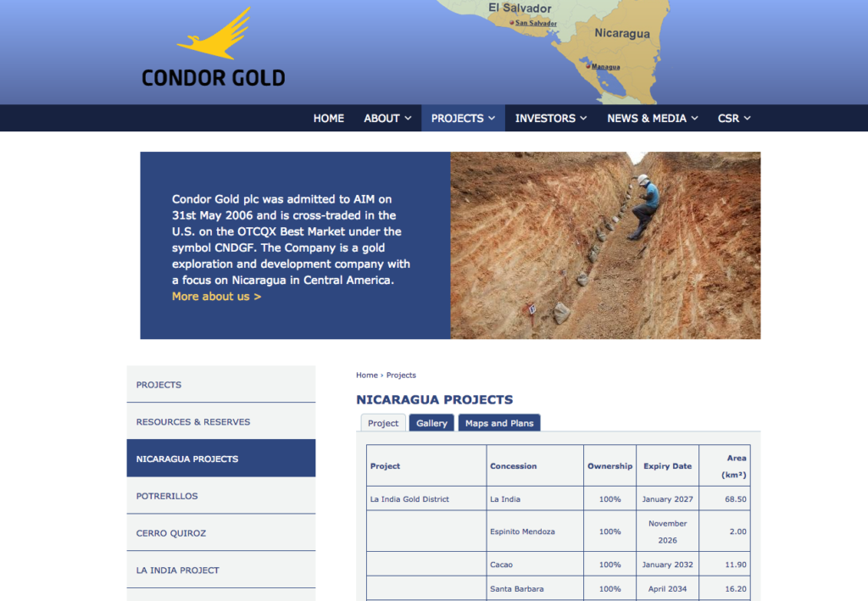Image resolution: width=868 pixels, height=601 pixels.
Task: Click the Projects breadcrumb link
Action: click(x=401, y=376)
